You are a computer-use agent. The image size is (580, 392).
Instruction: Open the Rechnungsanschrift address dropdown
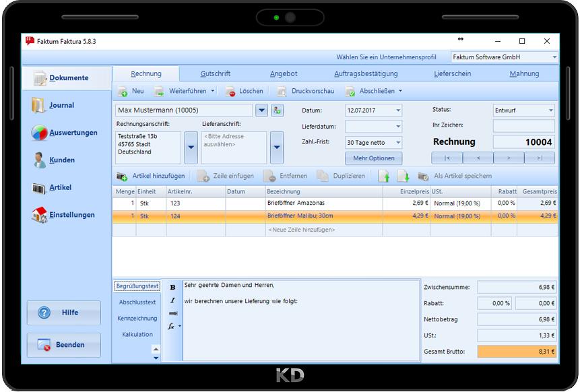191,148
